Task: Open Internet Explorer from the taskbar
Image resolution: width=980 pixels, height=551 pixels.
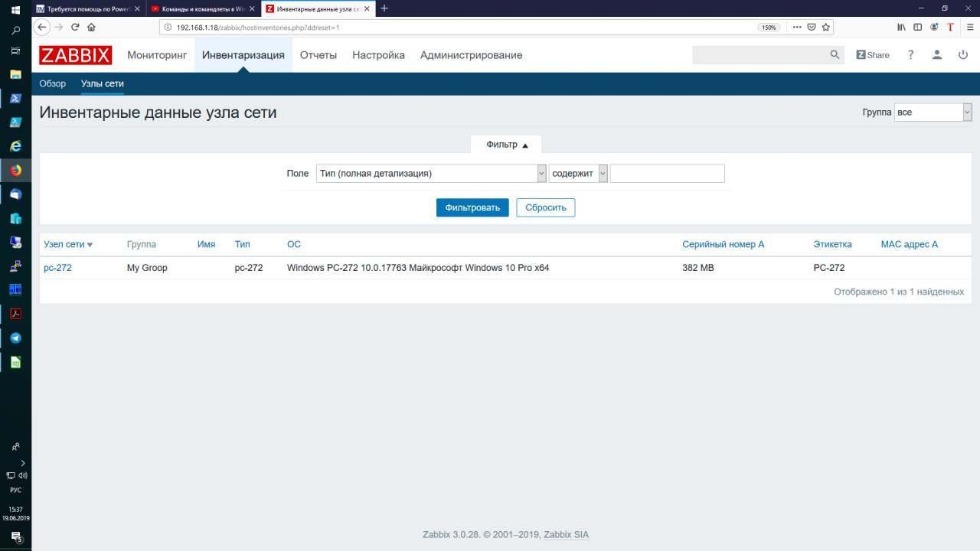Action: [x=15, y=146]
